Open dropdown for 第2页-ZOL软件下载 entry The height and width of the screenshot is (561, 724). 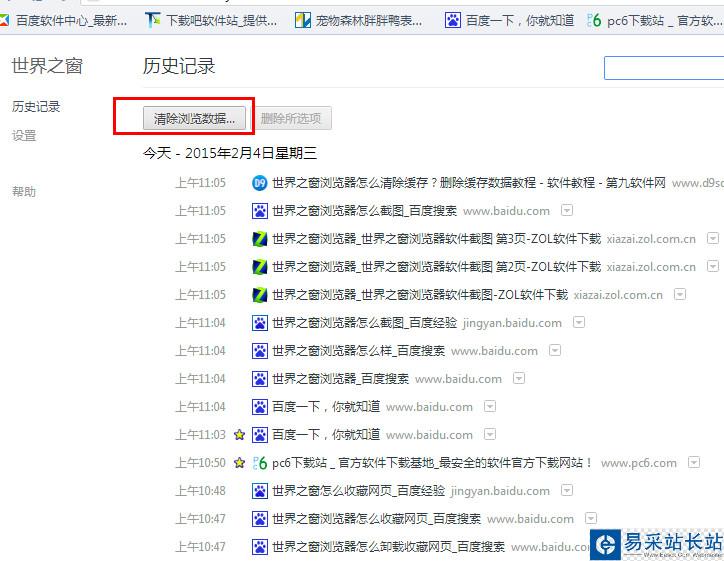(x=713, y=266)
